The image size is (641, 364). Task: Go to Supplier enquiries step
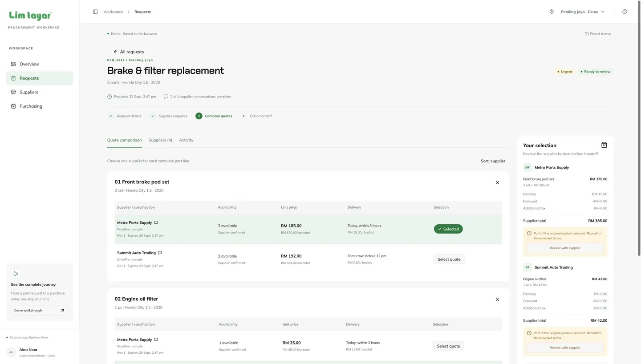169,116
